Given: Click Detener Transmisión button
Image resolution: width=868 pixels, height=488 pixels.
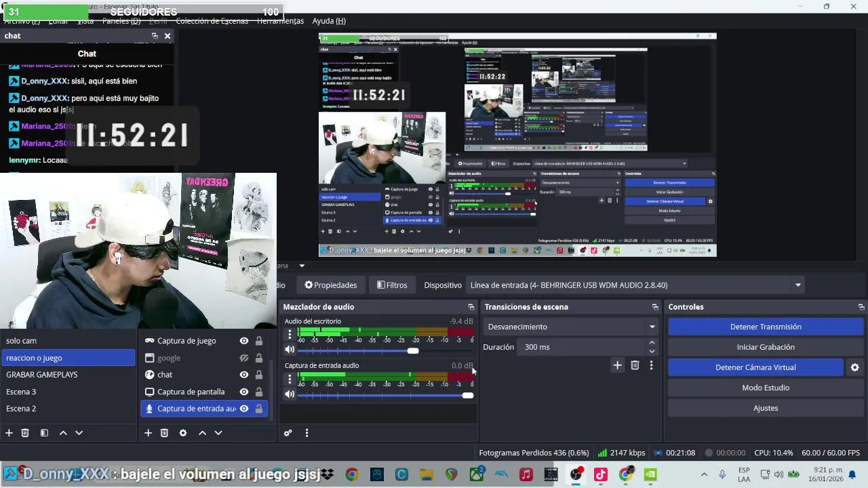Looking at the screenshot, I should (x=766, y=327).
